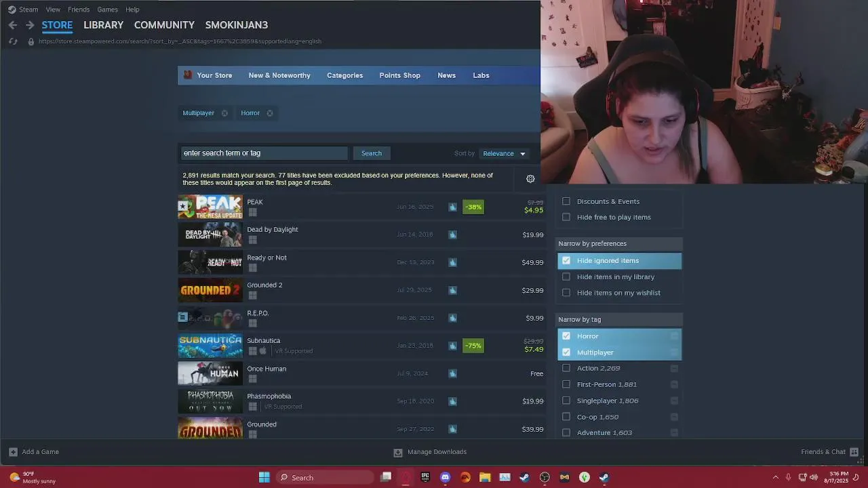Open Epic Games Launcher from taskbar
This screenshot has height=488, width=868.
click(425, 477)
